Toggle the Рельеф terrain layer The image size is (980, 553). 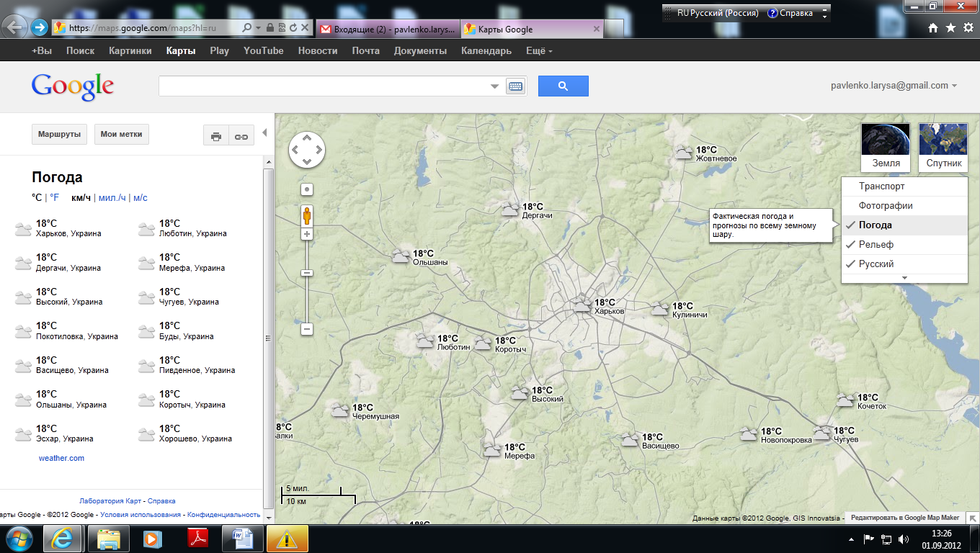(x=904, y=245)
